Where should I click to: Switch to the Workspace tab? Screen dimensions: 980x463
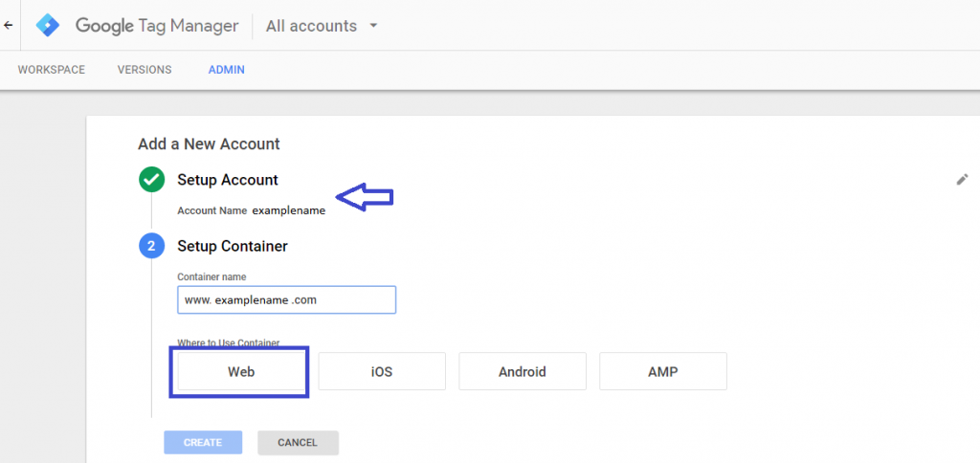[52, 70]
